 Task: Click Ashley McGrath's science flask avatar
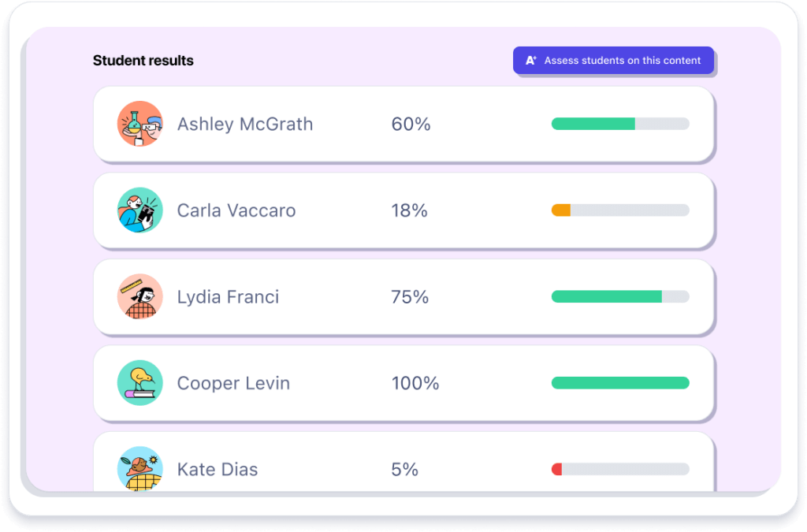coord(140,124)
